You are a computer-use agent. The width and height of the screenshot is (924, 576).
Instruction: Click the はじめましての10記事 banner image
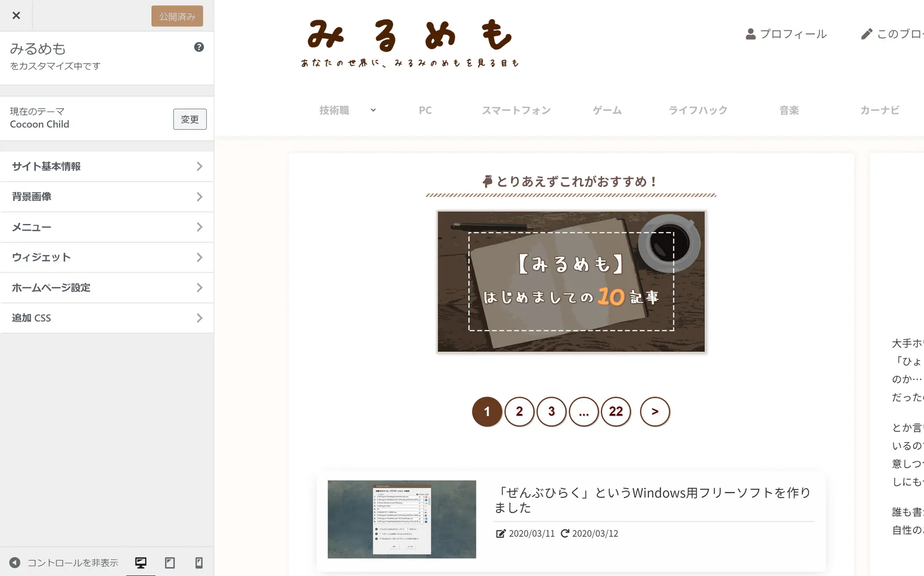tap(571, 282)
